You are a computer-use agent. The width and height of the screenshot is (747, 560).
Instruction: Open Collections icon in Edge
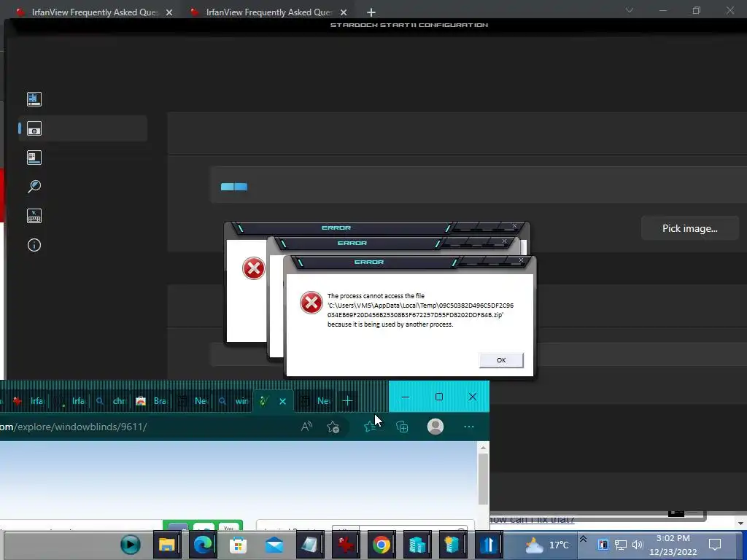402,427
